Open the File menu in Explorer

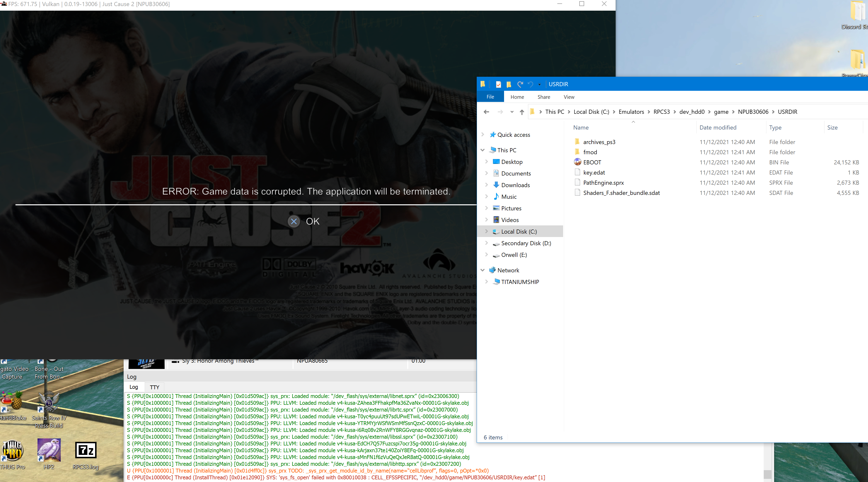pyautogui.click(x=490, y=97)
